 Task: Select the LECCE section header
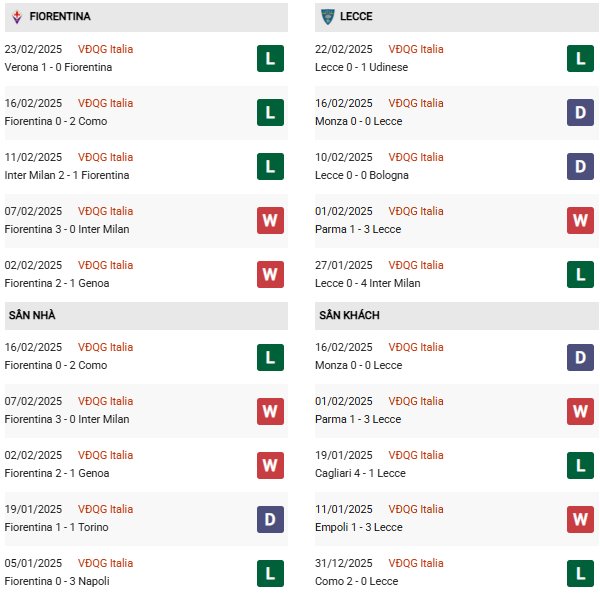[360, 17]
